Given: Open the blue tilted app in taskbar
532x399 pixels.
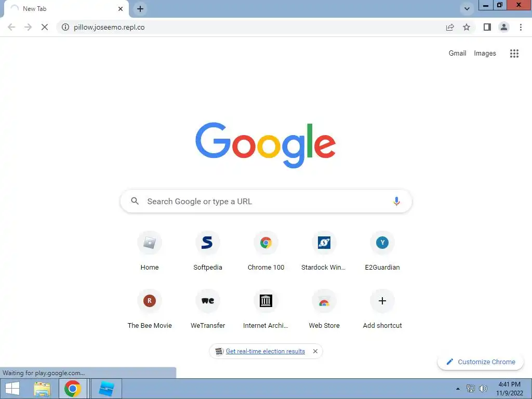Looking at the screenshot, I should click(107, 389).
